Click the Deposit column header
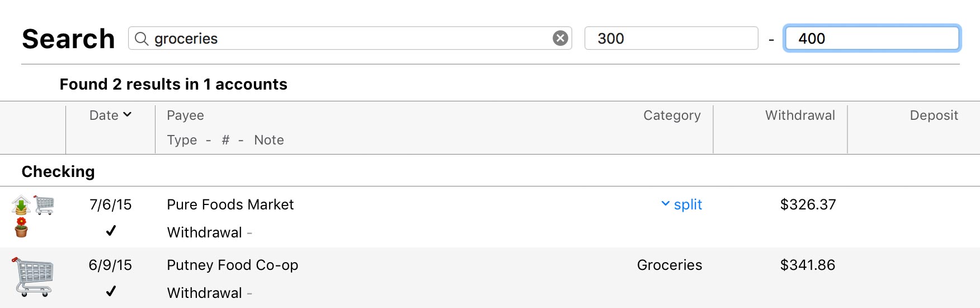The image size is (980, 308). [x=933, y=115]
